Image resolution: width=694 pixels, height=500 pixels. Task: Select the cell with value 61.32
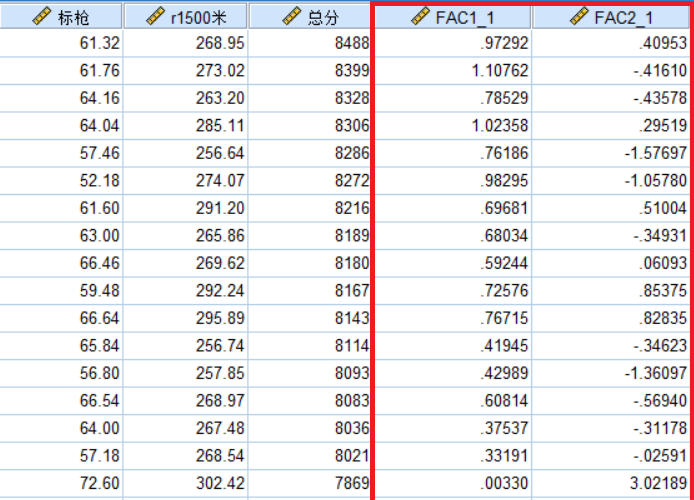(61, 43)
